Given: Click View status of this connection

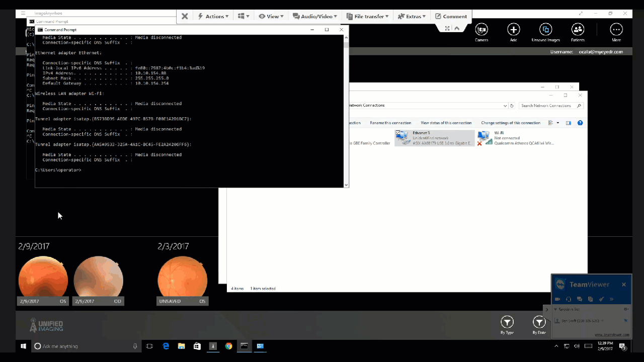Looking at the screenshot, I should pyautogui.click(x=446, y=123).
